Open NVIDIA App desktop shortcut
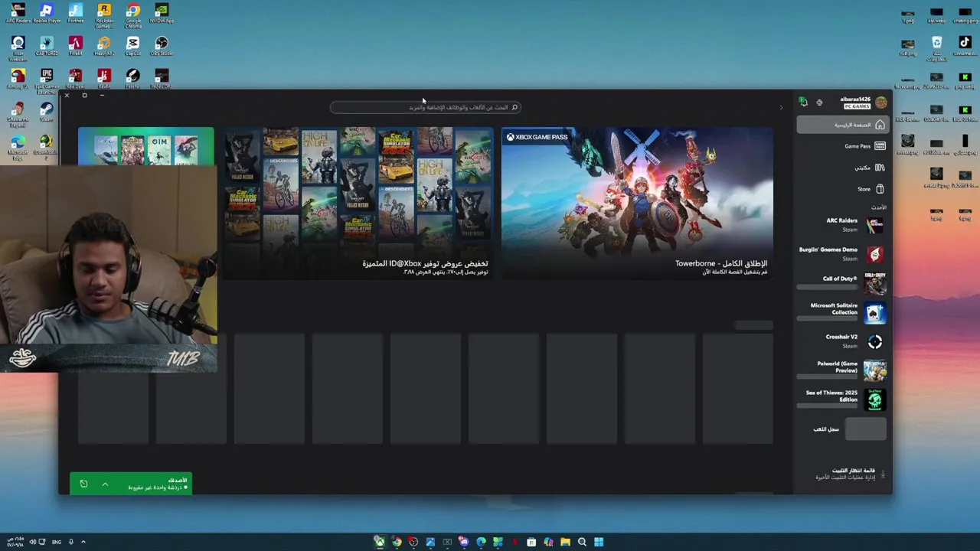This screenshot has width=980, height=551. click(x=162, y=13)
